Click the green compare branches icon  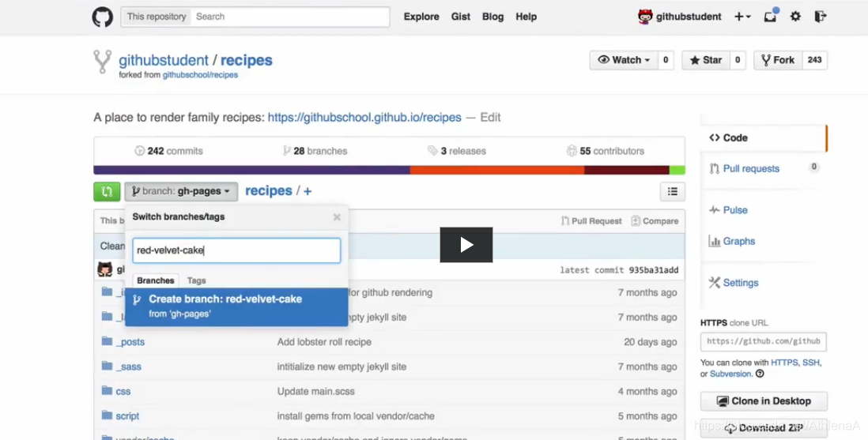pos(107,191)
